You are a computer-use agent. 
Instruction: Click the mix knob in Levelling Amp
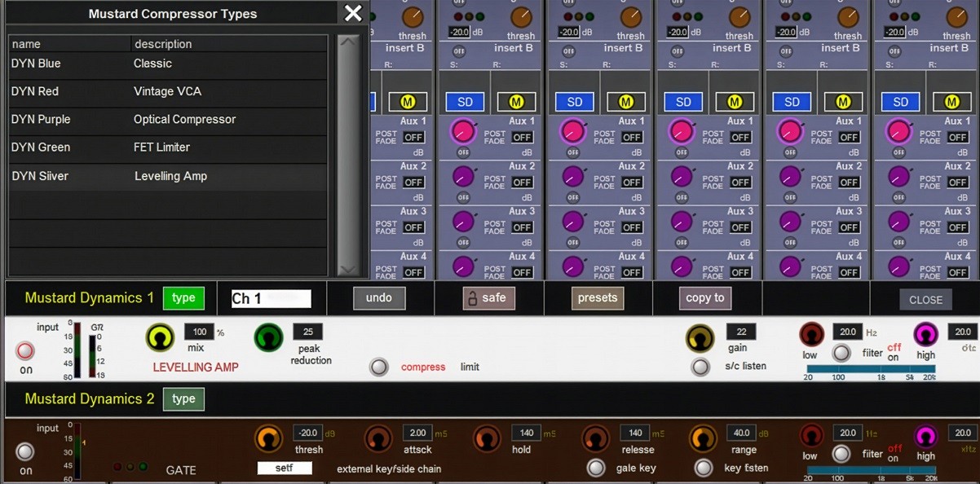[x=160, y=337]
